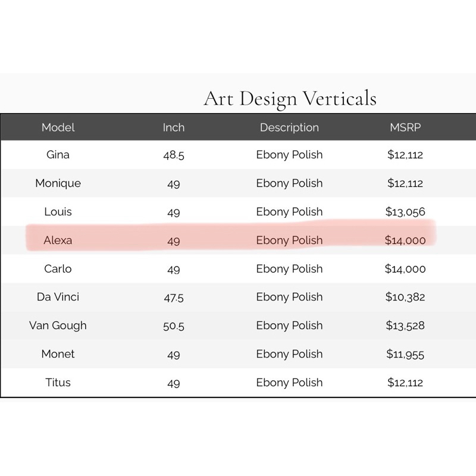Click the 48.5 inch value
476x476 pixels.
pos(174,155)
